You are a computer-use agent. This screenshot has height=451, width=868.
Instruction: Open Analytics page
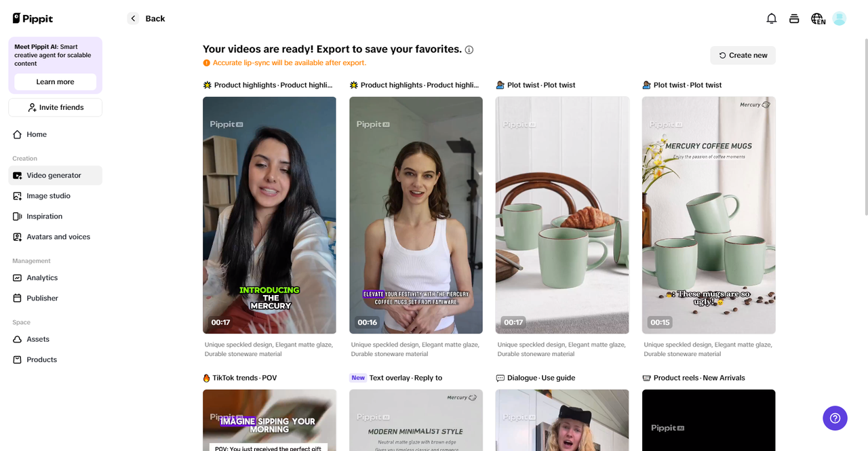pos(56,277)
